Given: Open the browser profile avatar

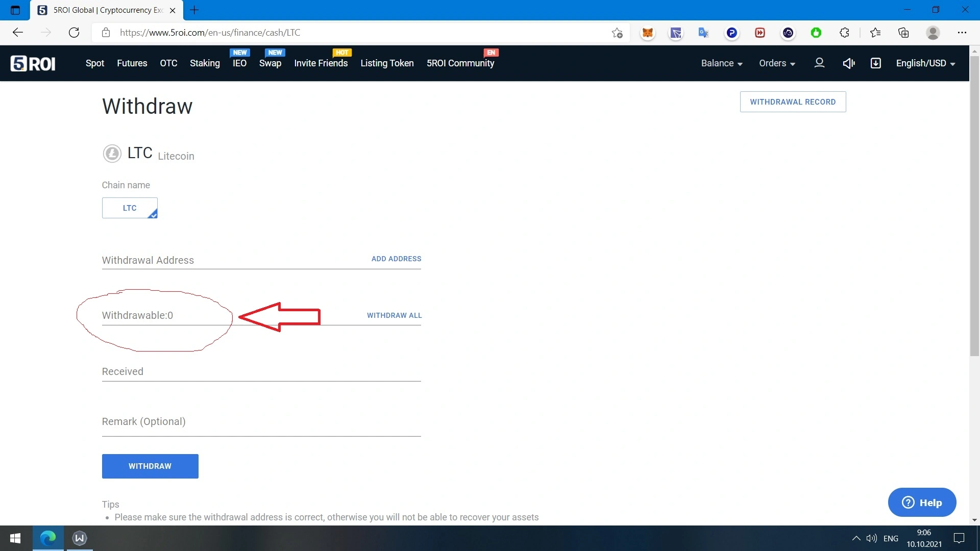Looking at the screenshot, I should tap(933, 33).
